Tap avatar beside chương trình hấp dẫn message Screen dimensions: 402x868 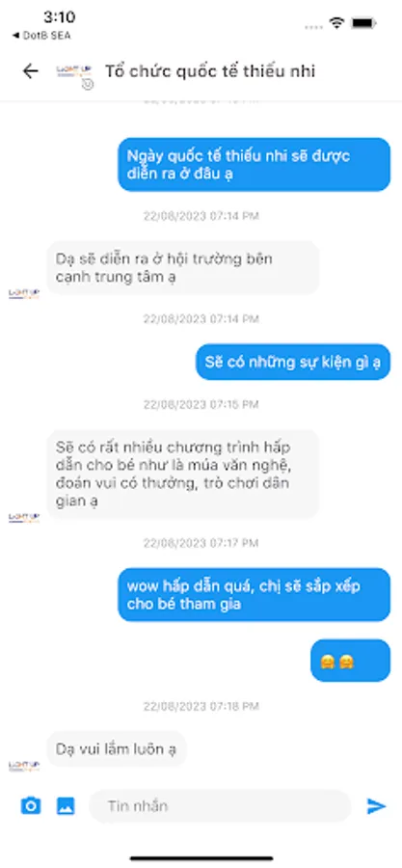pos(24,518)
